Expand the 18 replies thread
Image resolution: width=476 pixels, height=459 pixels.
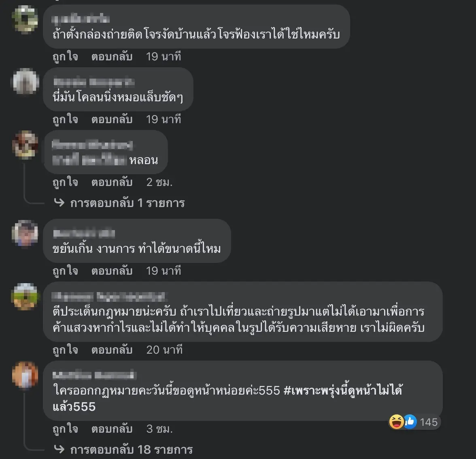[131, 450]
